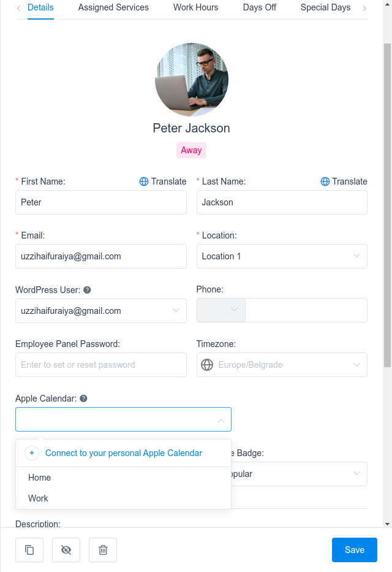Click the right arrow to show more tabs

tap(364, 8)
